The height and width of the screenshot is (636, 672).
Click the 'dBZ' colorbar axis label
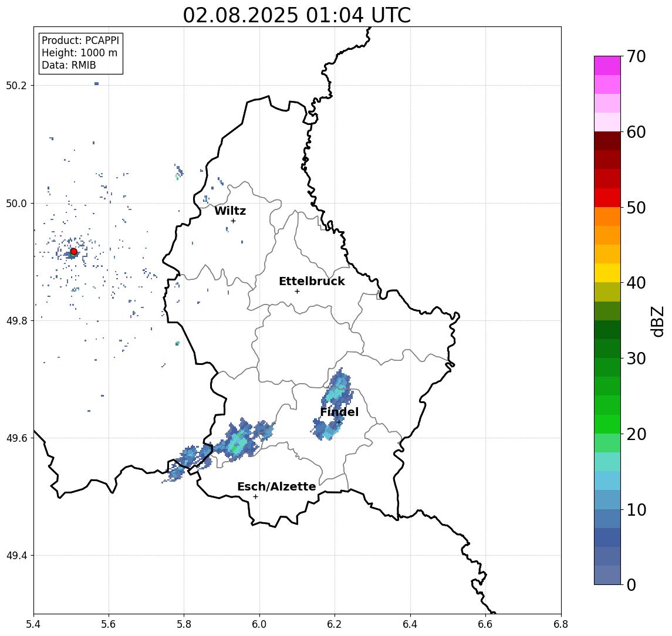(657, 322)
